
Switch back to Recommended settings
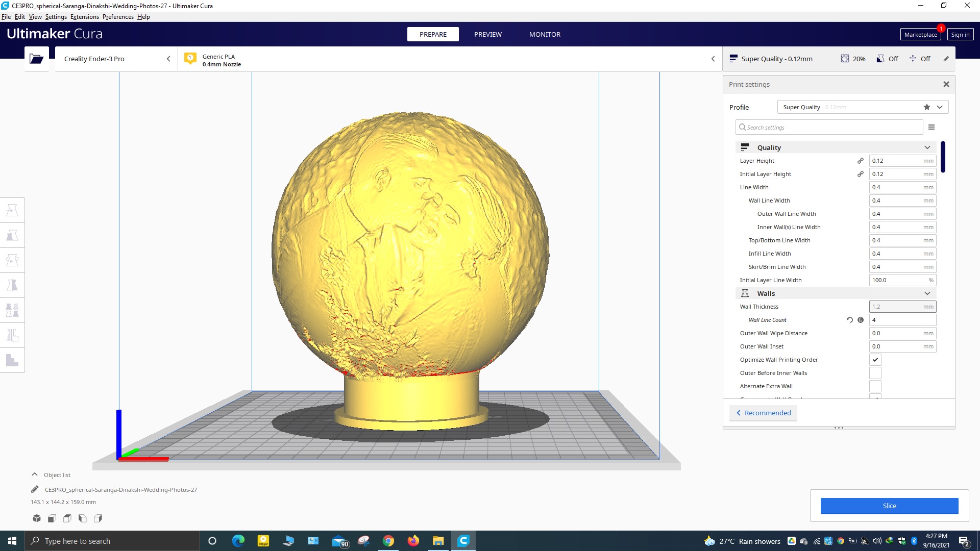(x=763, y=413)
